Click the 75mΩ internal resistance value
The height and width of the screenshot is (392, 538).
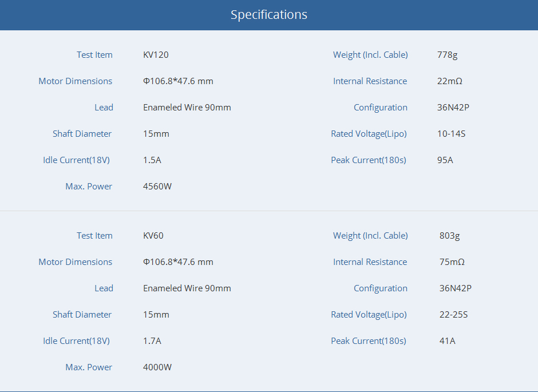click(452, 262)
